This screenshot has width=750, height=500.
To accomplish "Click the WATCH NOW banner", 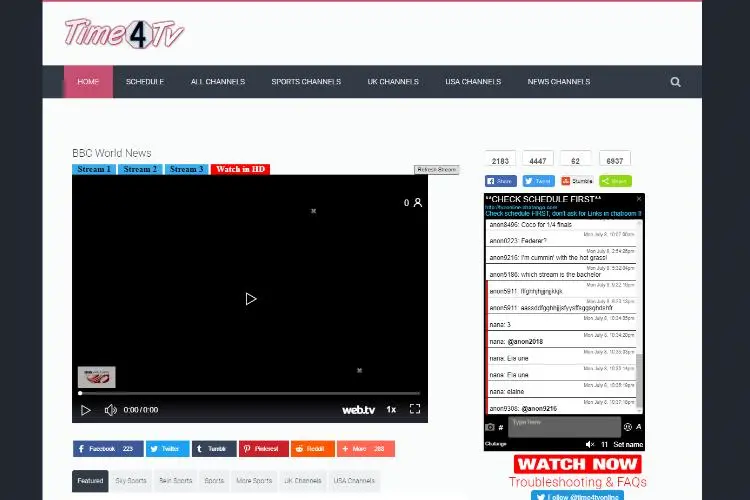I will pos(578,464).
